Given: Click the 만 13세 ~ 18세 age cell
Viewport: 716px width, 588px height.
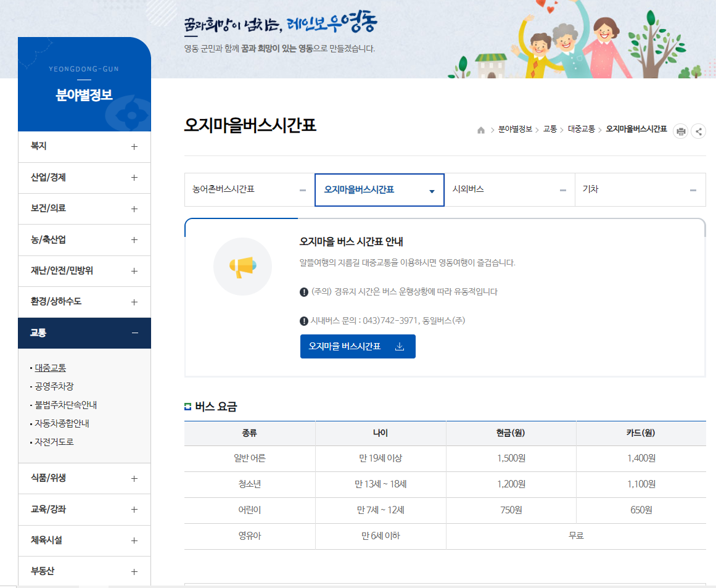Looking at the screenshot, I should point(381,484).
